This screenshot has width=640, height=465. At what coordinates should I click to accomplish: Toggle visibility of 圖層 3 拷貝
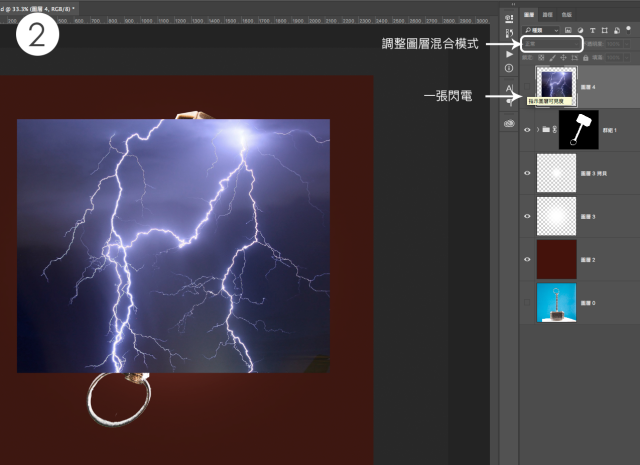(x=527, y=172)
